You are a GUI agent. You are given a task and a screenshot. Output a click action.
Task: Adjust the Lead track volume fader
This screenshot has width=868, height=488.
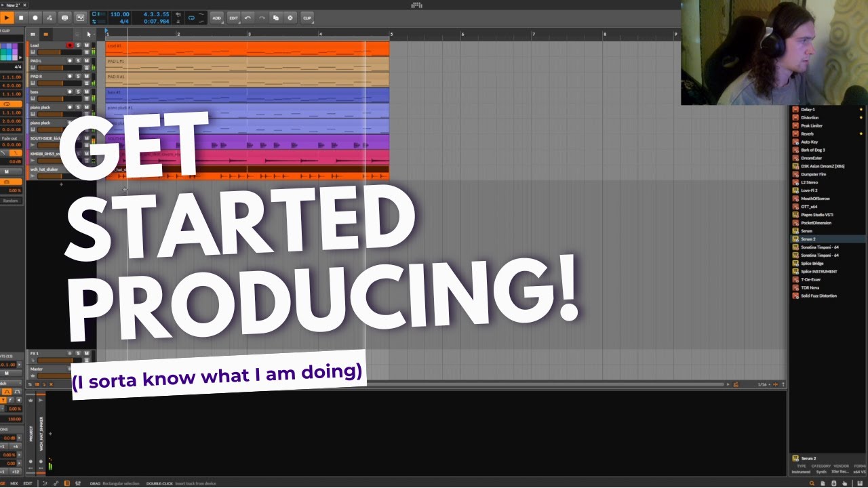click(x=59, y=52)
